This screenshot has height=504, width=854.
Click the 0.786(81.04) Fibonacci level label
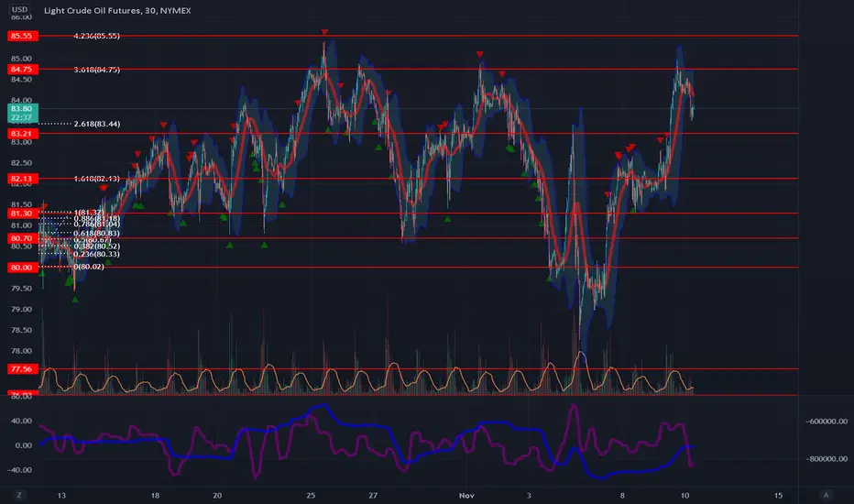pos(96,224)
